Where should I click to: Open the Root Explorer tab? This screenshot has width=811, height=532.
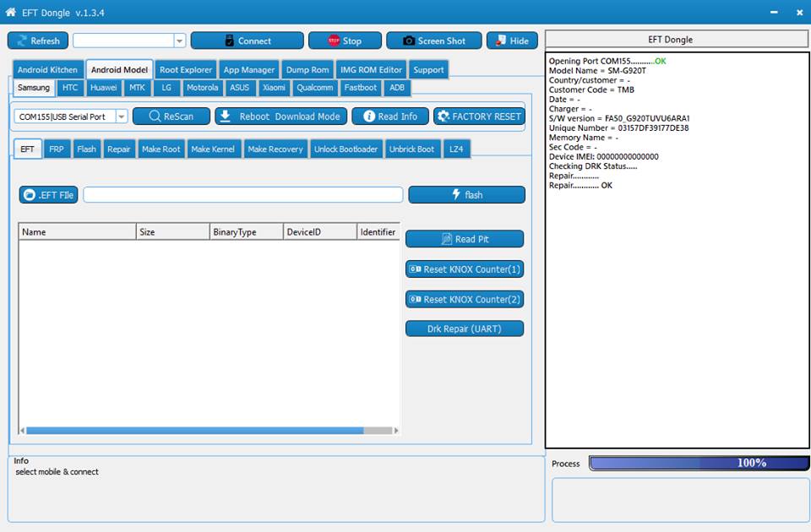pos(186,70)
